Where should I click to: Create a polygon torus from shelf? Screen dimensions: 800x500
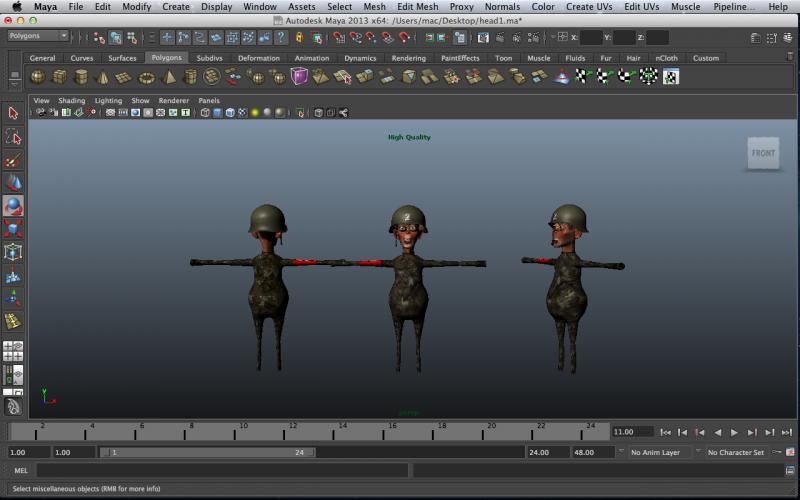click(x=147, y=77)
